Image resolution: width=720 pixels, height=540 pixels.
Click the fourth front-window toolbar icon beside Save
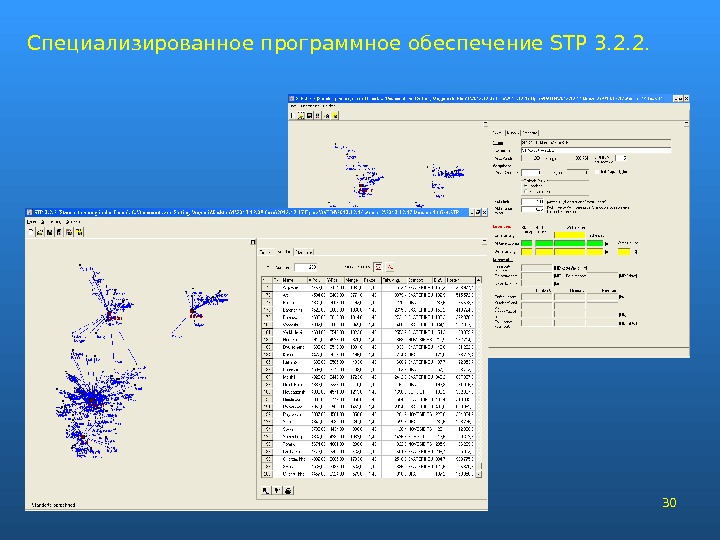[x=59, y=232]
